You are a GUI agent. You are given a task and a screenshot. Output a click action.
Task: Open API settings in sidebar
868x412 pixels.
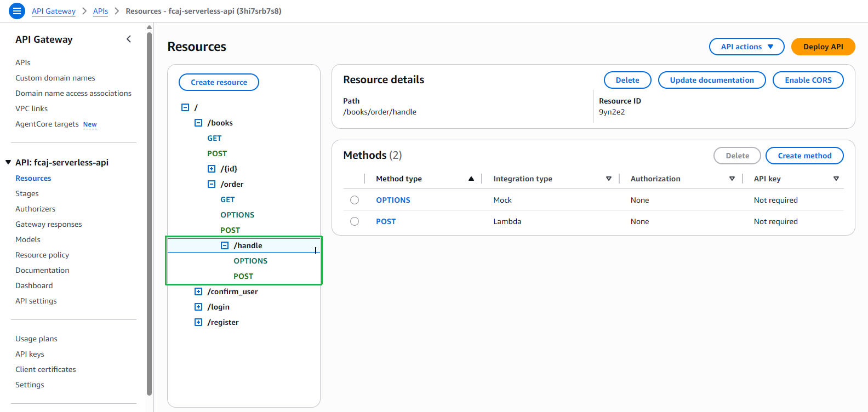(x=36, y=301)
